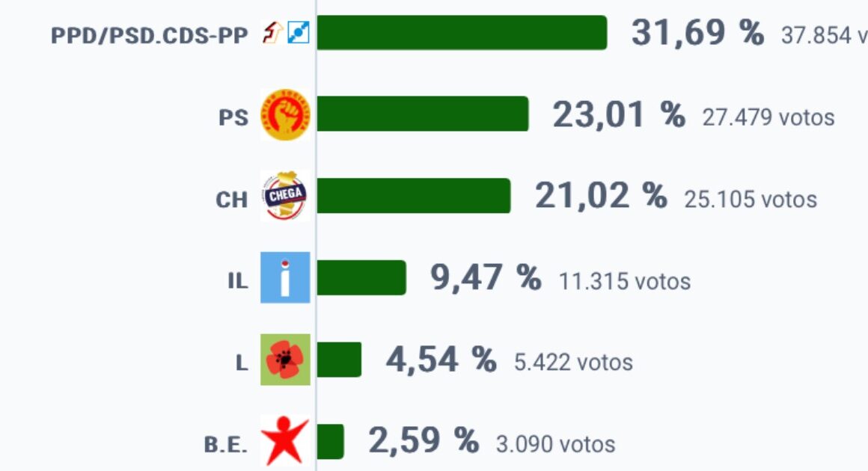Click the green bar for PPD/PSD.CDS-PP
The width and height of the screenshot is (868, 471).
[462, 33]
